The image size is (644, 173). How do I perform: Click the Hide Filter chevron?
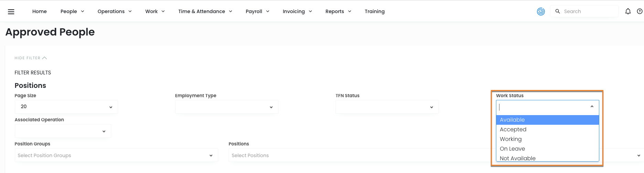click(x=44, y=58)
